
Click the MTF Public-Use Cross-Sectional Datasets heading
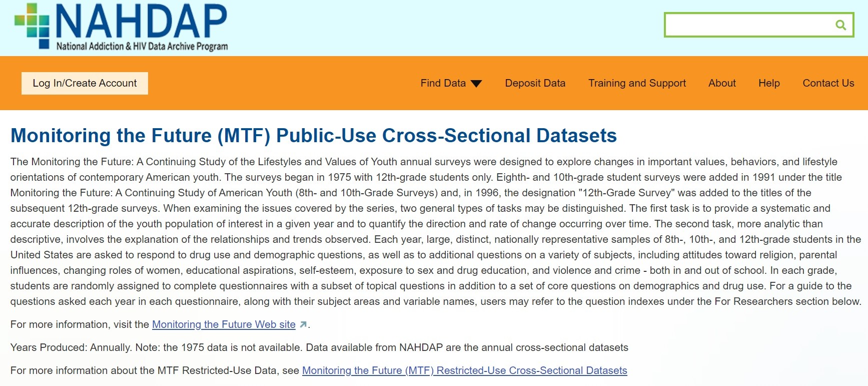pos(313,136)
